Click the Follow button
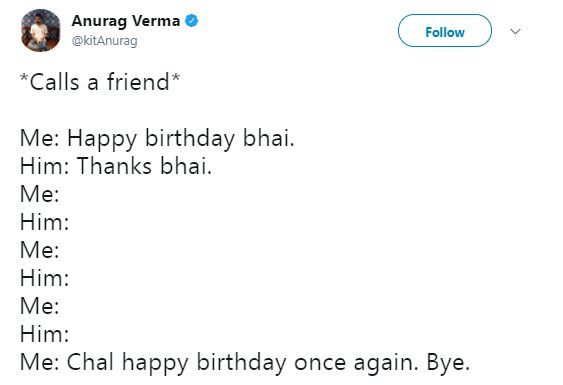The image size is (563, 385). (445, 31)
